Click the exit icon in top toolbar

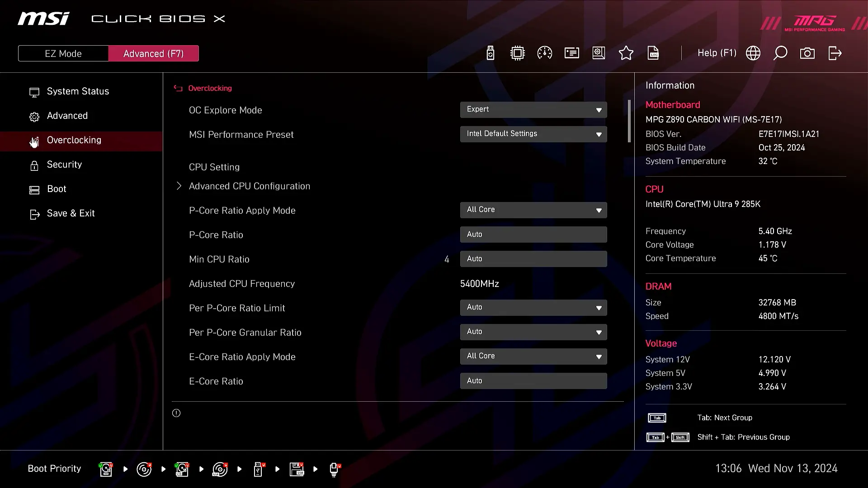coord(835,53)
